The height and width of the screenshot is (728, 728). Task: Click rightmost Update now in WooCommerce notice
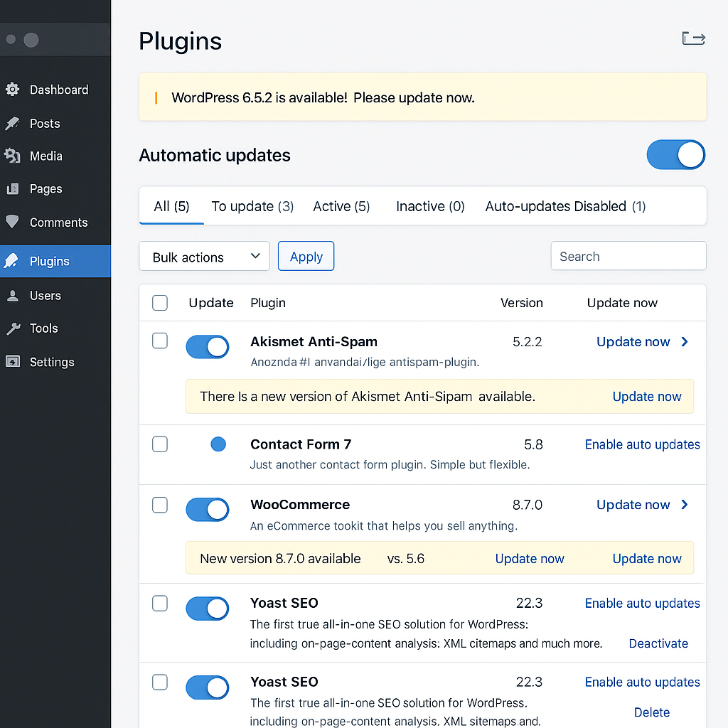[647, 559]
